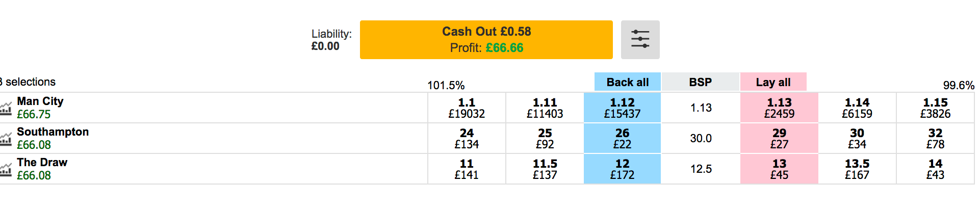The width and height of the screenshot is (980, 209).
Task: Choose The Draw back price 11.5
Action: click(545, 169)
